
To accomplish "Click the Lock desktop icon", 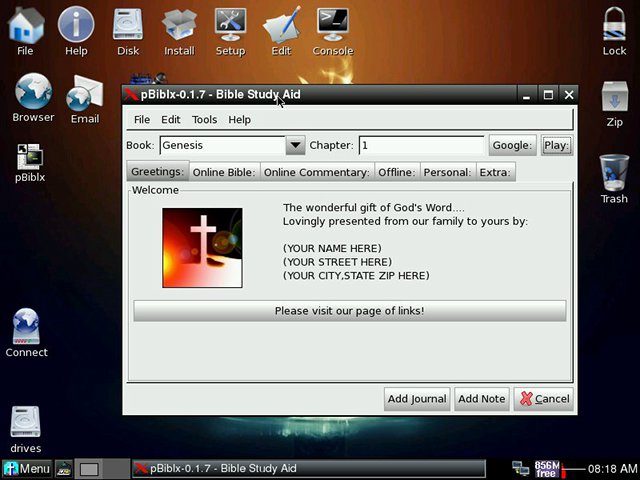I will pyautogui.click(x=614, y=31).
